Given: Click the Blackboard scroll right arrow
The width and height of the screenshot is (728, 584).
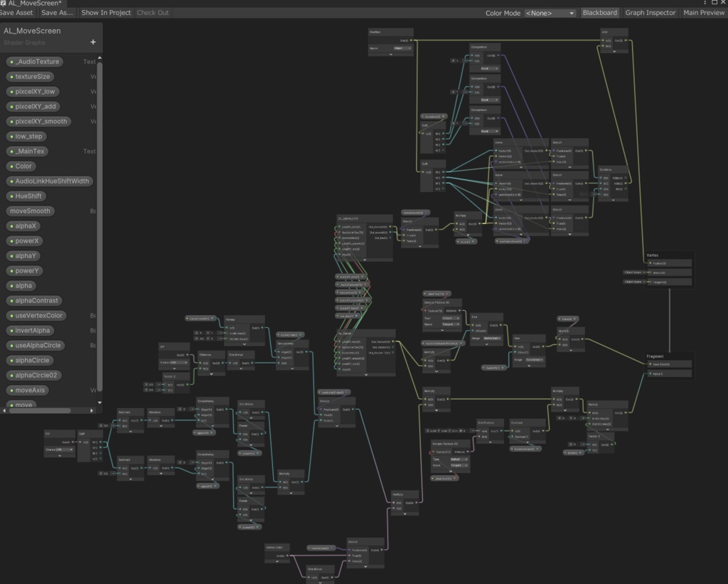Looking at the screenshot, I should pos(92,410).
